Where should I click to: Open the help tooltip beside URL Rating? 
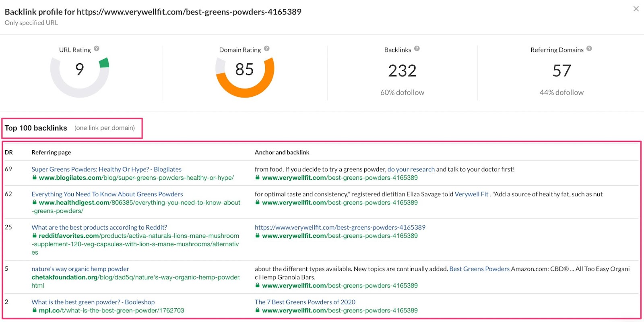click(97, 49)
